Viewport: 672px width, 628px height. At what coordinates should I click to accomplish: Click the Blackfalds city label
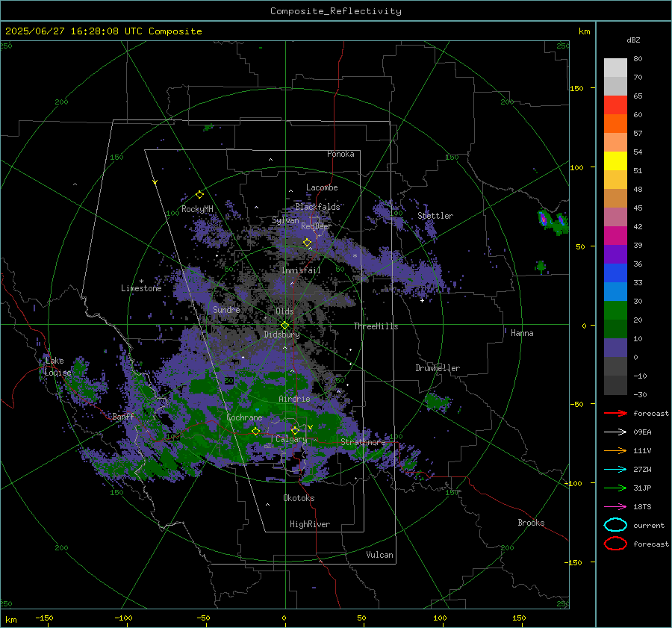(x=317, y=207)
